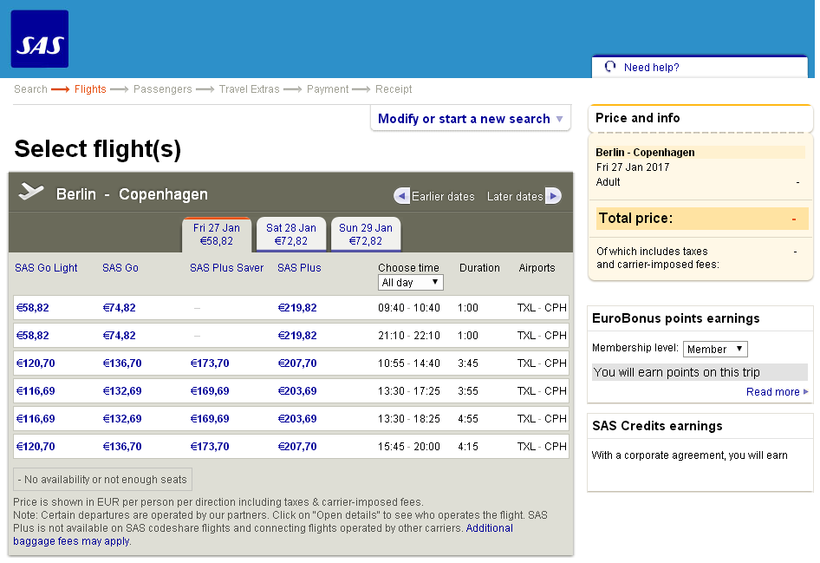This screenshot has height=563, width=820.
Task: Choose €58,82 SAS Go Light 09:40 flight
Action: (x=33, y=308)
